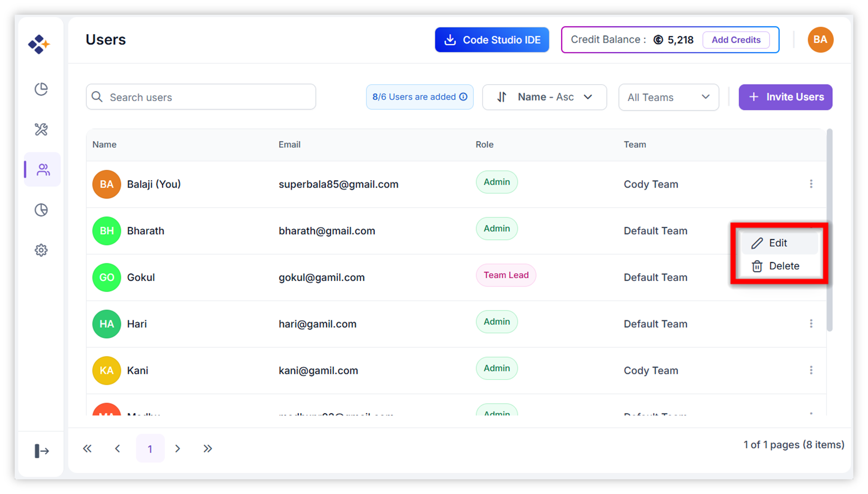The height and width of the screenshot is (494, 868).
Task: Click Kani's KA avatar
Action: click(x=107, y=370)
